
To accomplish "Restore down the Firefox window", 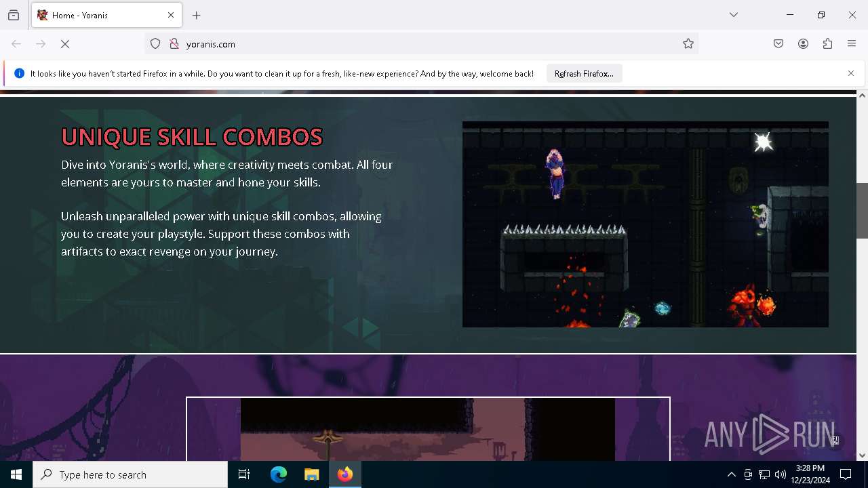I will coord(821,15).
